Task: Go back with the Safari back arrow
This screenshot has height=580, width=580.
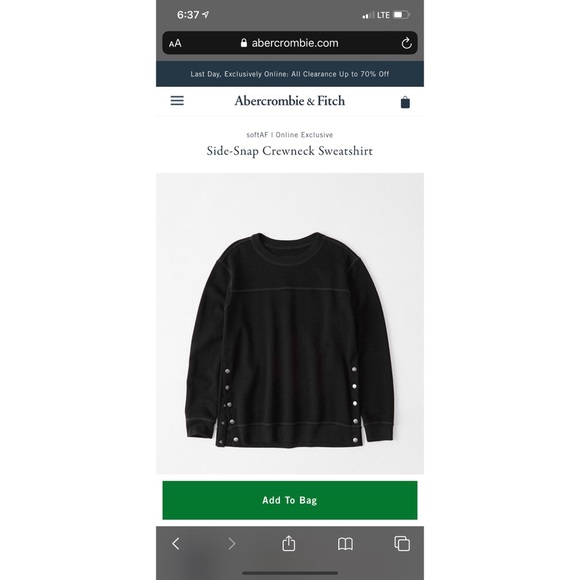Action: click(176, 543)
